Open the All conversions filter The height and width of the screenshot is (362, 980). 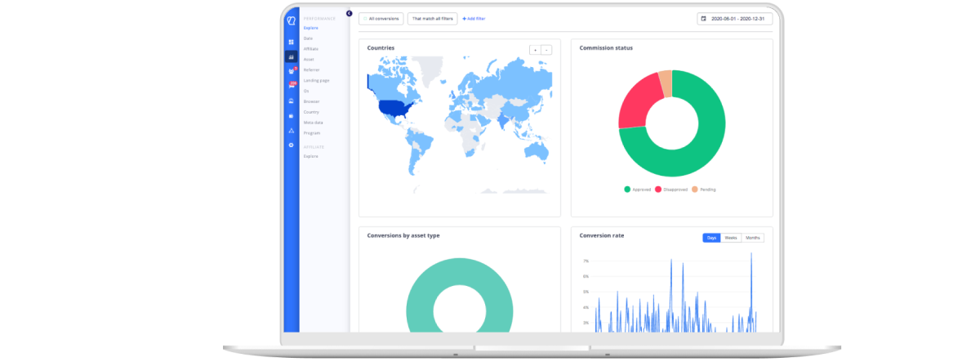pos(381,18)
